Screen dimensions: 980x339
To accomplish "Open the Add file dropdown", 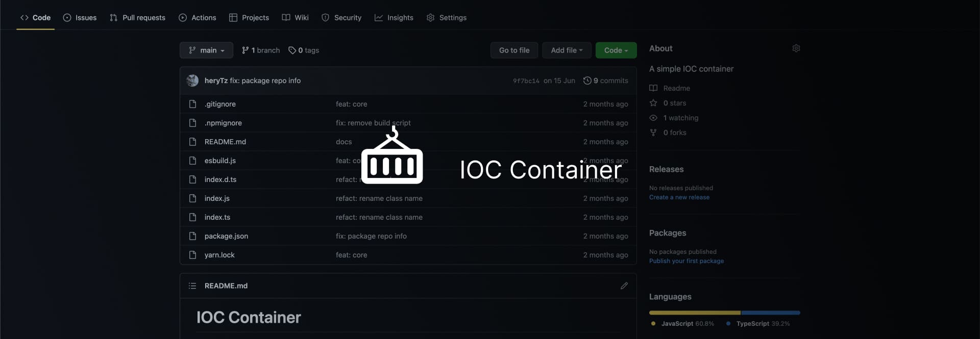I will coord(567,50).
